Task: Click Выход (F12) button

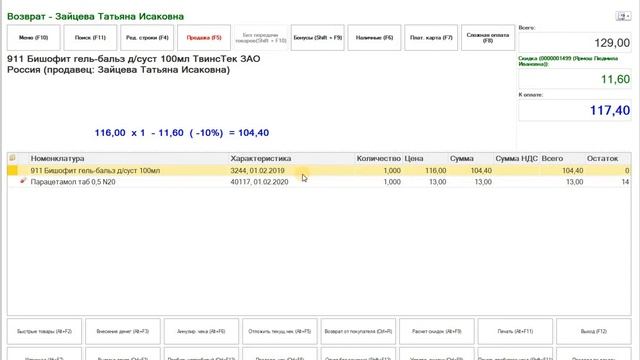Action: [593, 331]
